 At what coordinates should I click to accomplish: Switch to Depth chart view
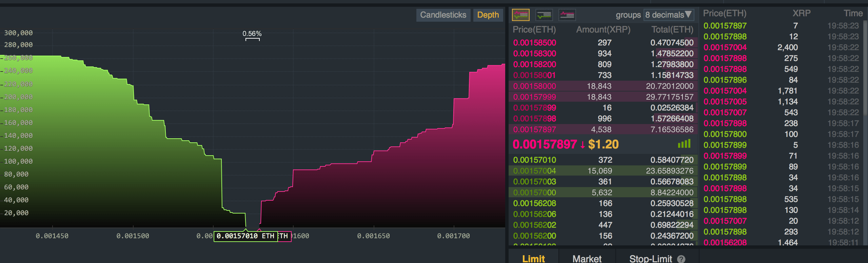488,15
